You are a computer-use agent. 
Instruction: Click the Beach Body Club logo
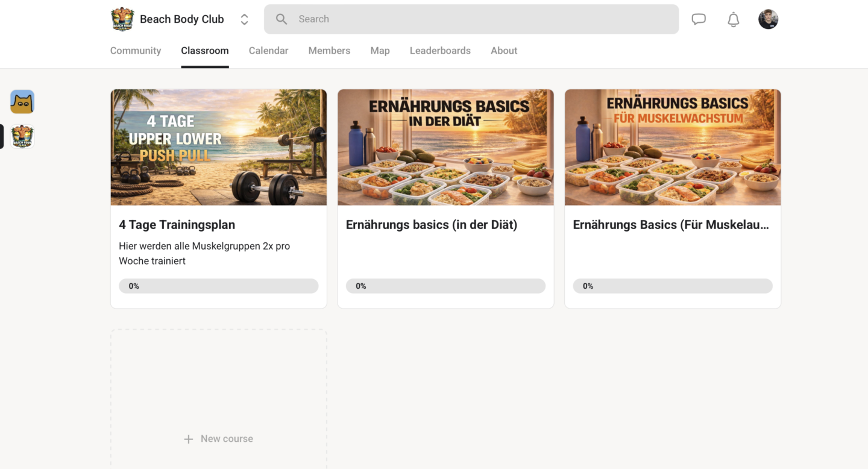click(122, 19)
